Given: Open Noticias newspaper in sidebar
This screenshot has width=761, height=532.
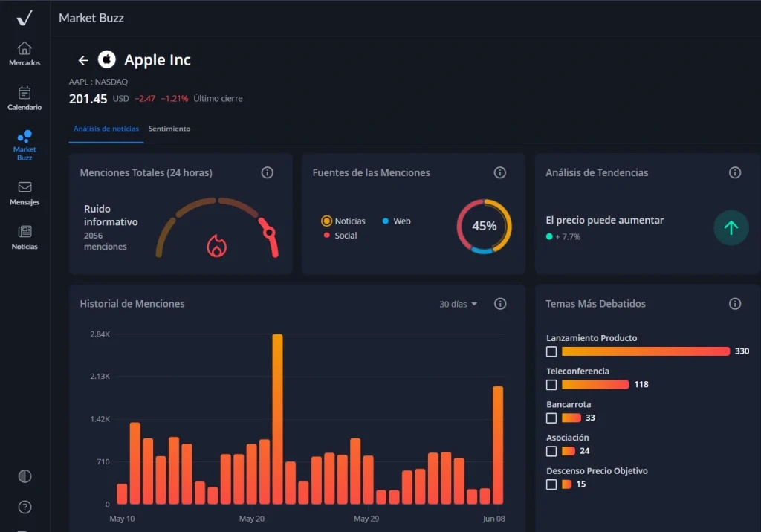Looking at the screenshot, I should point(25,237).
